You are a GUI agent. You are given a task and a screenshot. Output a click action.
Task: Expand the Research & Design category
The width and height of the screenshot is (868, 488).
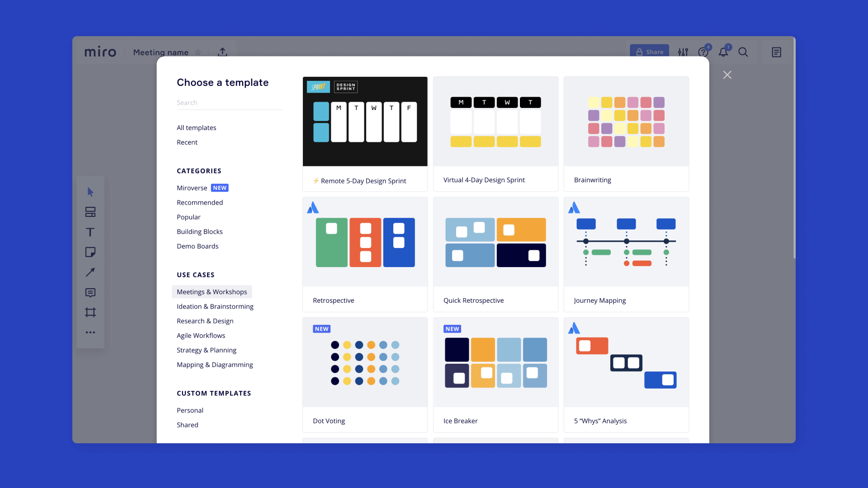tap(204, 320)
